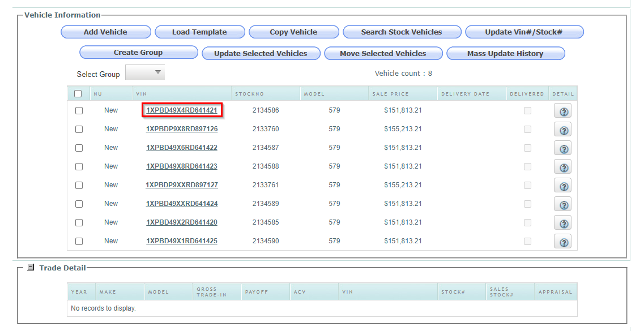The width and height of the screenshot is (644, 331).
Task: Select checkbox for stock 2134590 row
Action: click(x=79, y=241)
